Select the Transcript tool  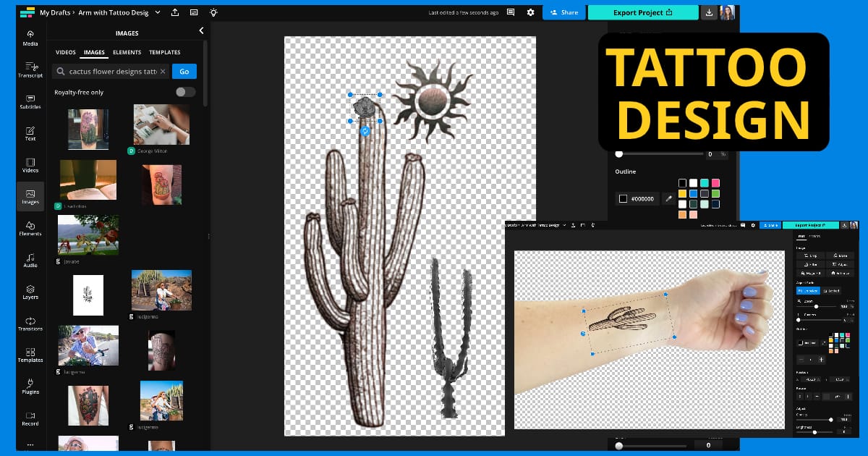click(x=30, y=70)
